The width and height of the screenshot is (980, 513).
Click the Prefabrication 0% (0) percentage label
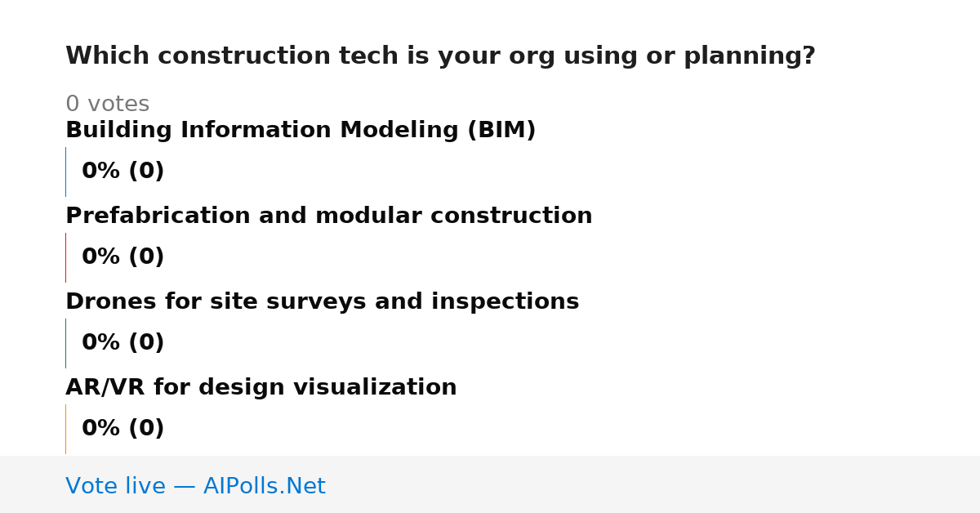122,257
